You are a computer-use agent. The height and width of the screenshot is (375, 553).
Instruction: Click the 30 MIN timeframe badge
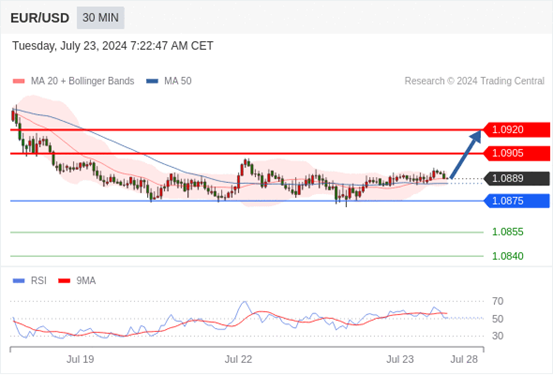tap(101, 18)
